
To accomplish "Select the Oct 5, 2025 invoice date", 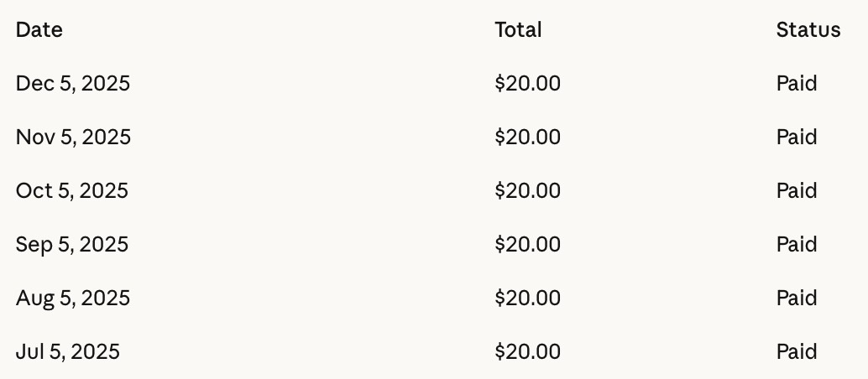I will 72,191.
